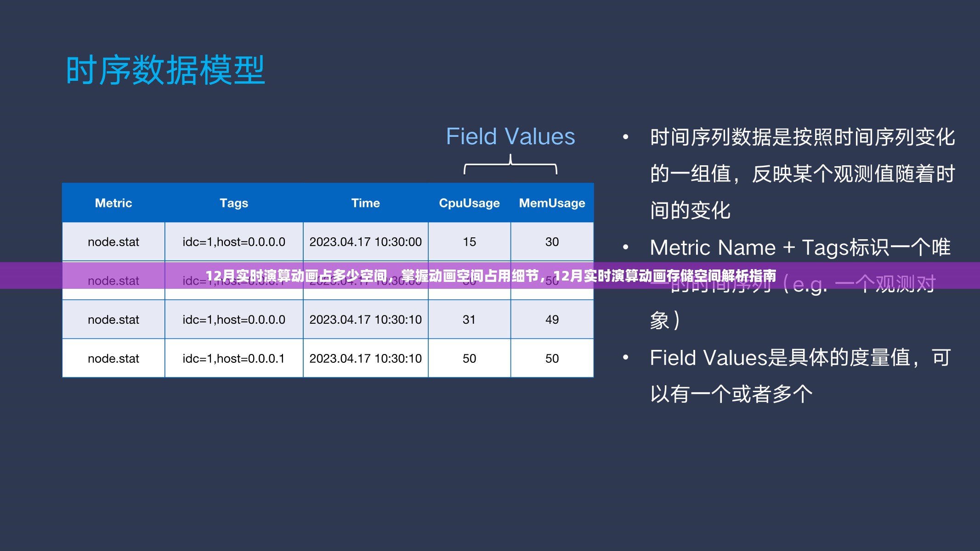Click 2023.04.17 10:30:10 in the host=0.0.0.1 row
Screen dimensions: 980x551
(366, 359)
